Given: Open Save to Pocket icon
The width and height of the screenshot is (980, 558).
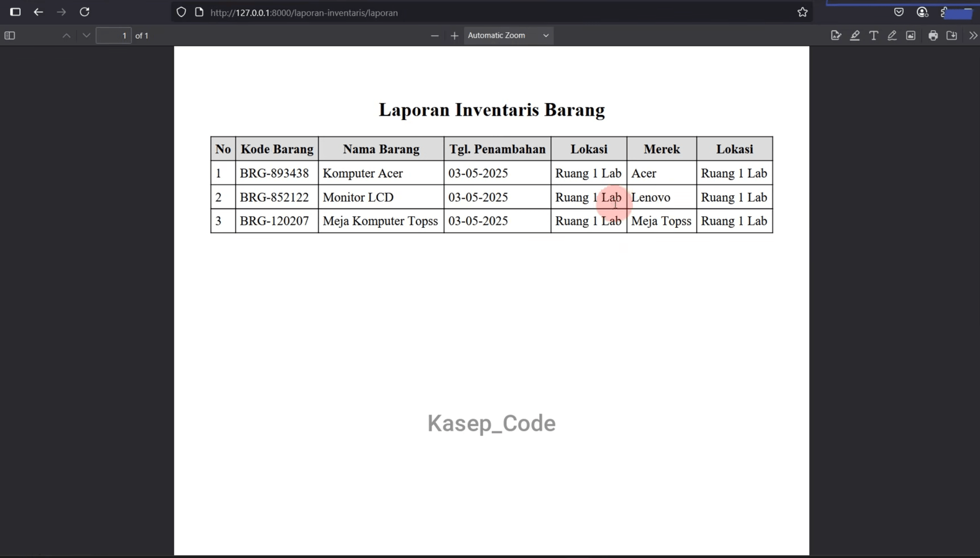Looking at the screenshot, I should pyautogui.click(x=899, y=12).
